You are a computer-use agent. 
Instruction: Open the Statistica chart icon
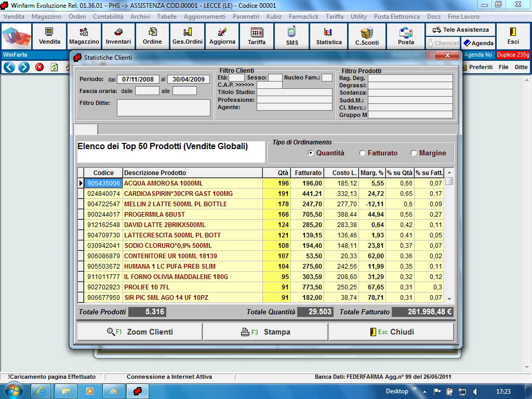[x=329, y=36]
